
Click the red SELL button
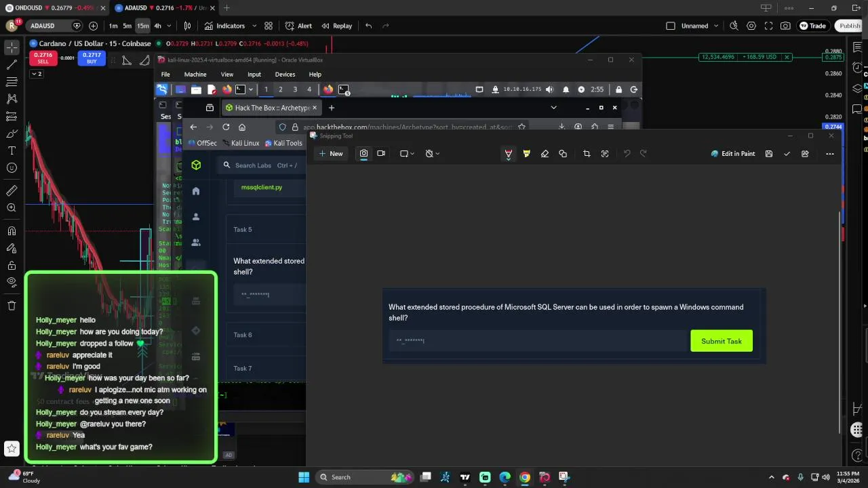click(43, 58)
